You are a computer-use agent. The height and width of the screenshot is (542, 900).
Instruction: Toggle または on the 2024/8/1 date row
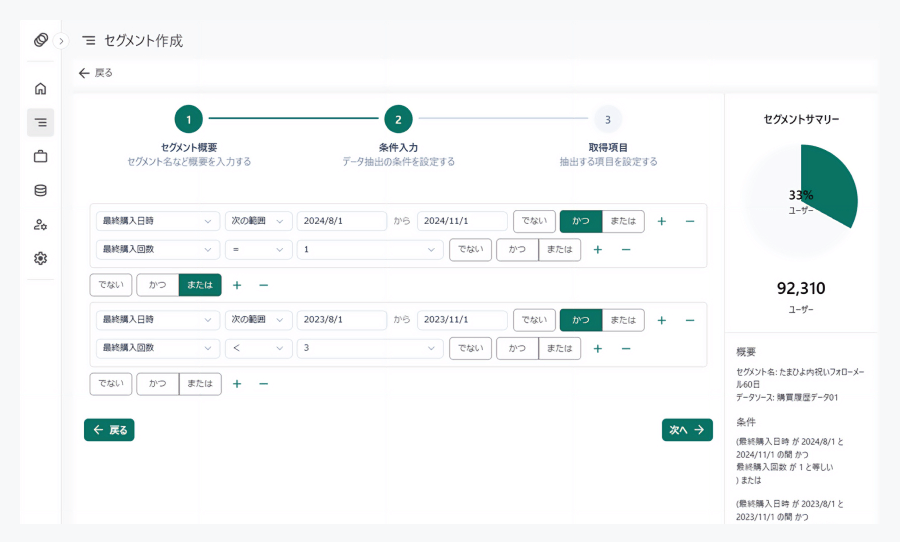coord(622,221)
